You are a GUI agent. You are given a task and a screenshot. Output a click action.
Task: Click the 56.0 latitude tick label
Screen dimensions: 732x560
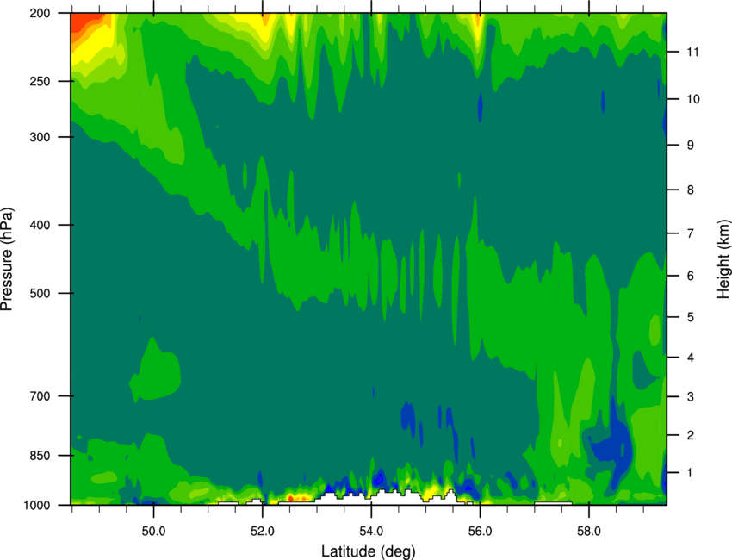[480, 531]
